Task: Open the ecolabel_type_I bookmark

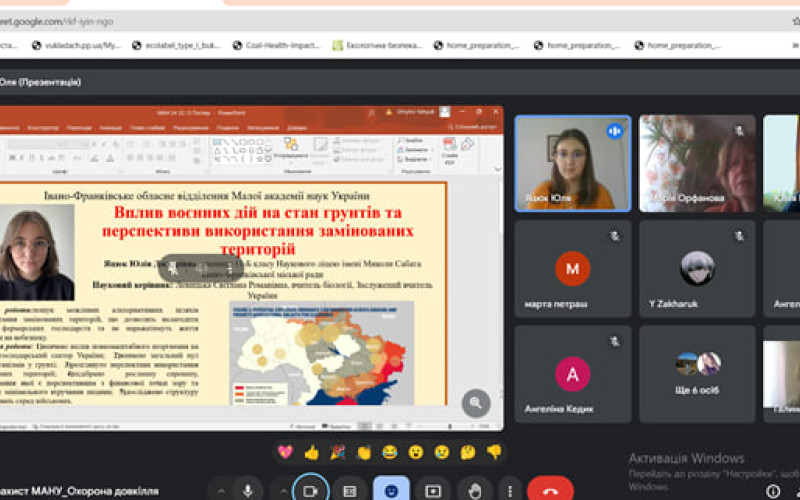Action: click(x=177, y=45)
